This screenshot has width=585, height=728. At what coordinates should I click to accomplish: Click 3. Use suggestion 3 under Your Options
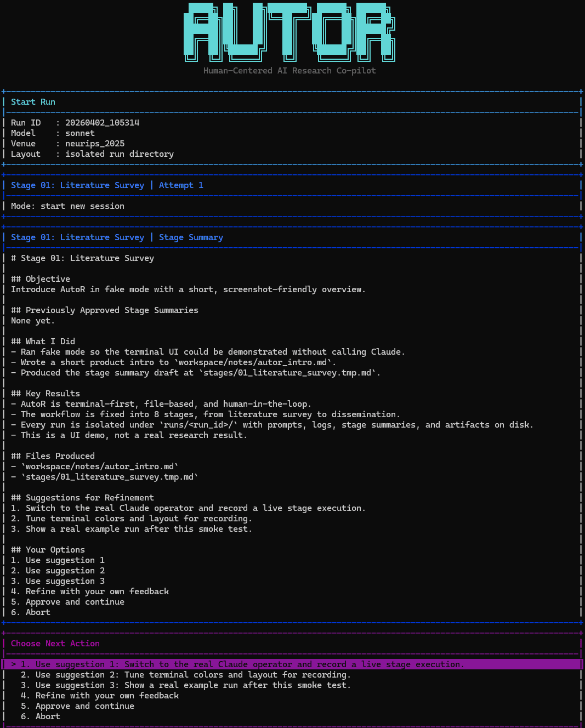[58, 581]
